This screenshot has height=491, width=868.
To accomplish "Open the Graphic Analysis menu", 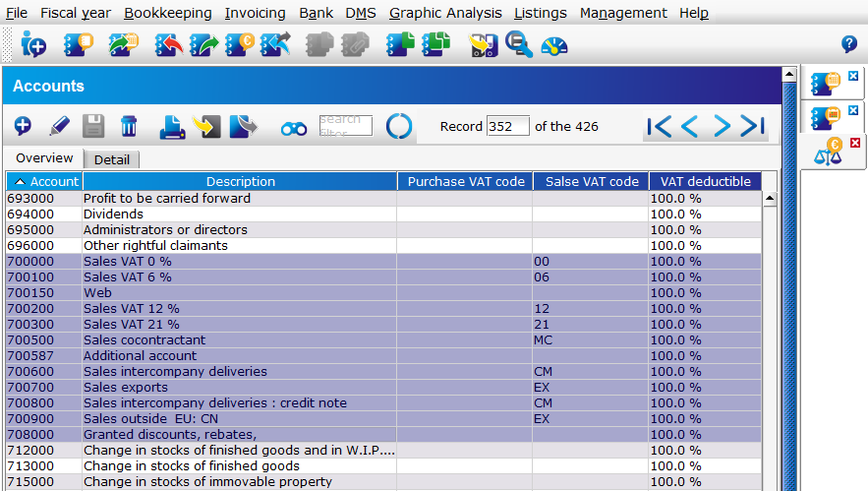I will [445, 13].
